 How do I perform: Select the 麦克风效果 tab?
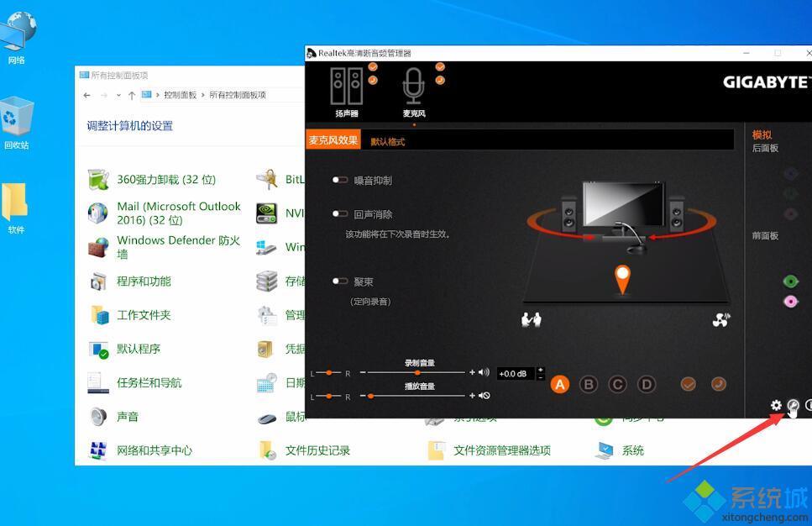(333, 139)
